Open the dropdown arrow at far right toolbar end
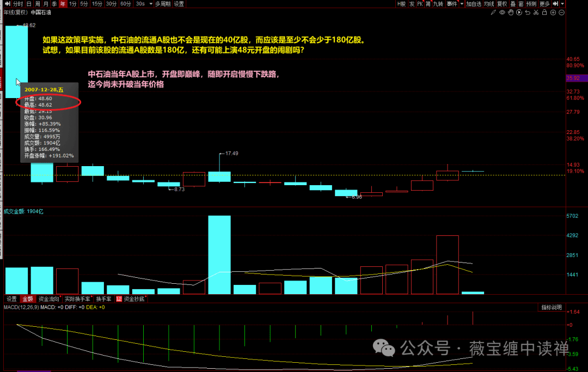This screenshot has height=372, width=588. (562, 4)
